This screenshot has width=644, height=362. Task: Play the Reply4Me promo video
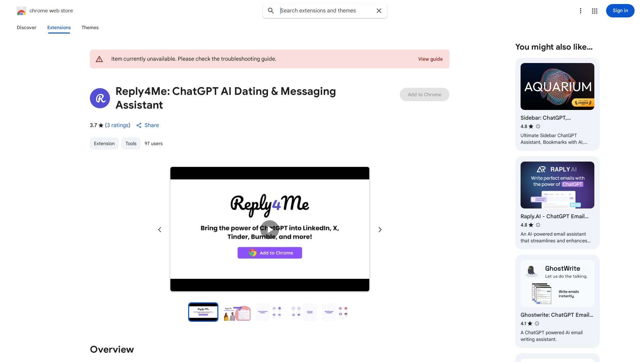click(270, 230)
